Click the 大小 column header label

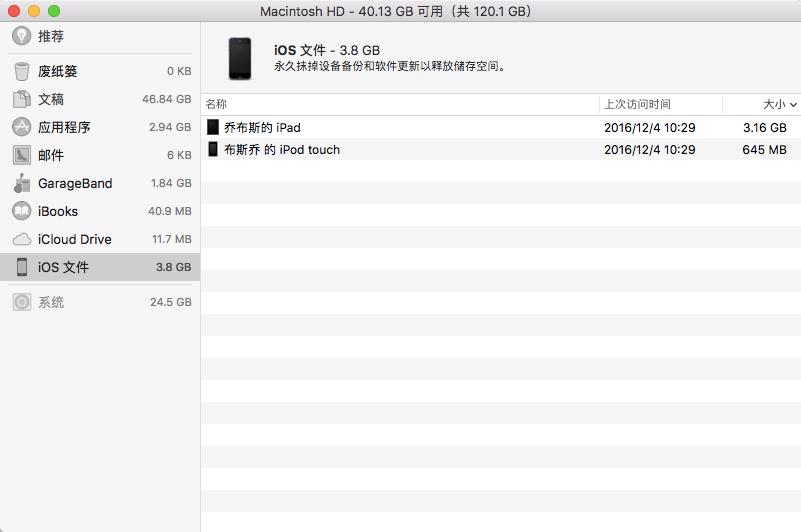pos(774,104)
